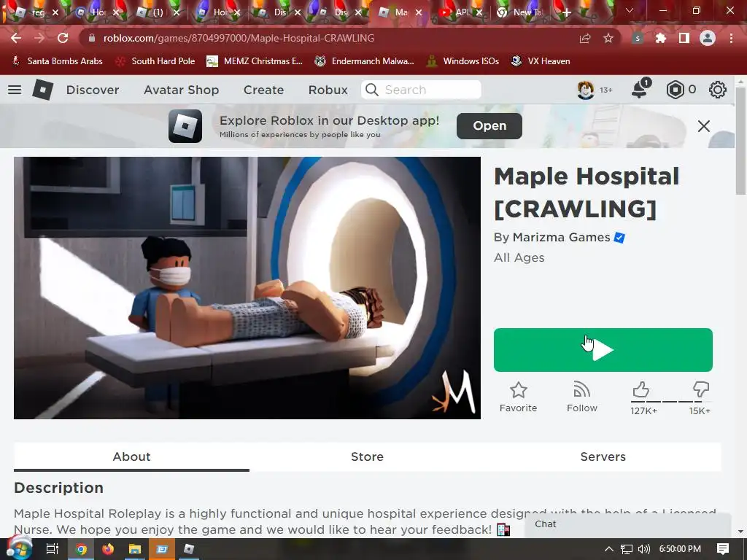The width and height of the screenshot is (747, 560).
Task: Dismiss the desktop app banner
Action: [x=704, y=126]
